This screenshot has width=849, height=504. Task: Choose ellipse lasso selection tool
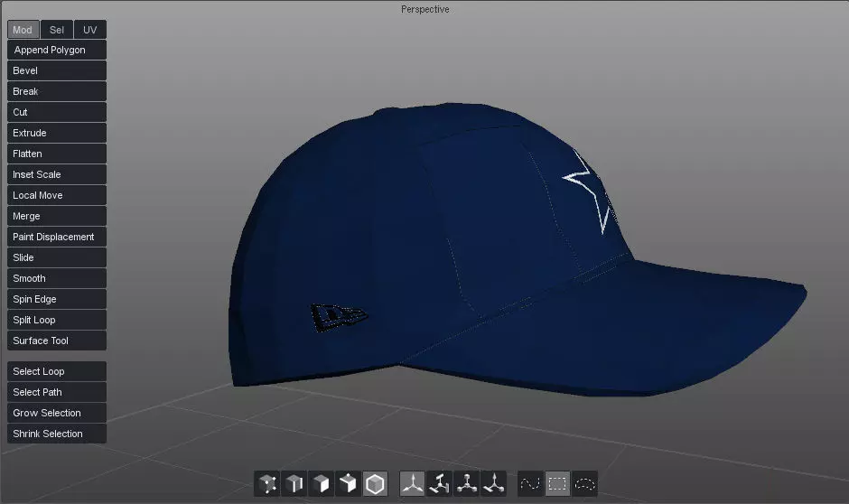pos(584,483)
